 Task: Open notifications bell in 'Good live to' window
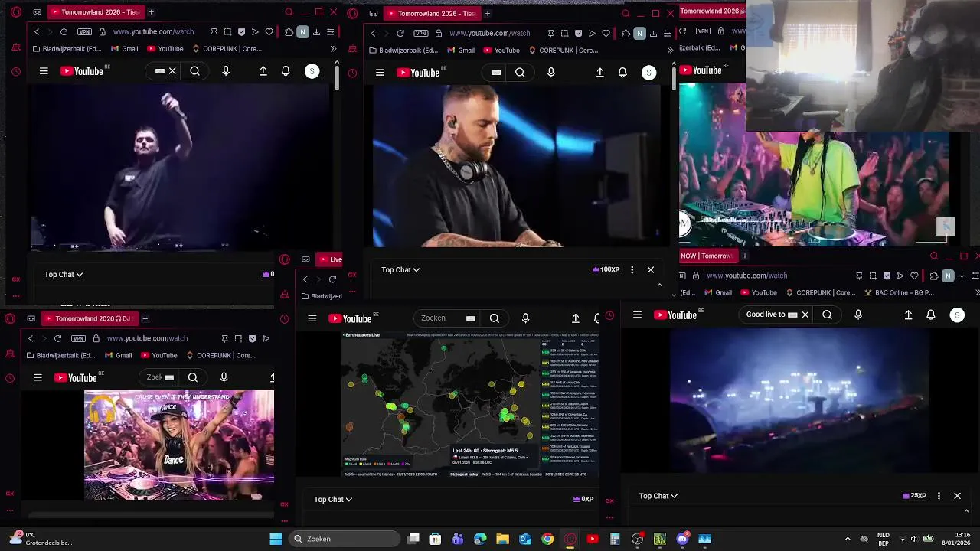point(931,315)
